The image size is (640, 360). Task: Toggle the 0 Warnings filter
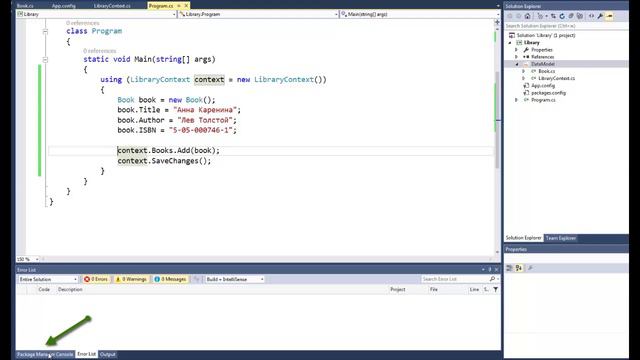tap(131, 279)
